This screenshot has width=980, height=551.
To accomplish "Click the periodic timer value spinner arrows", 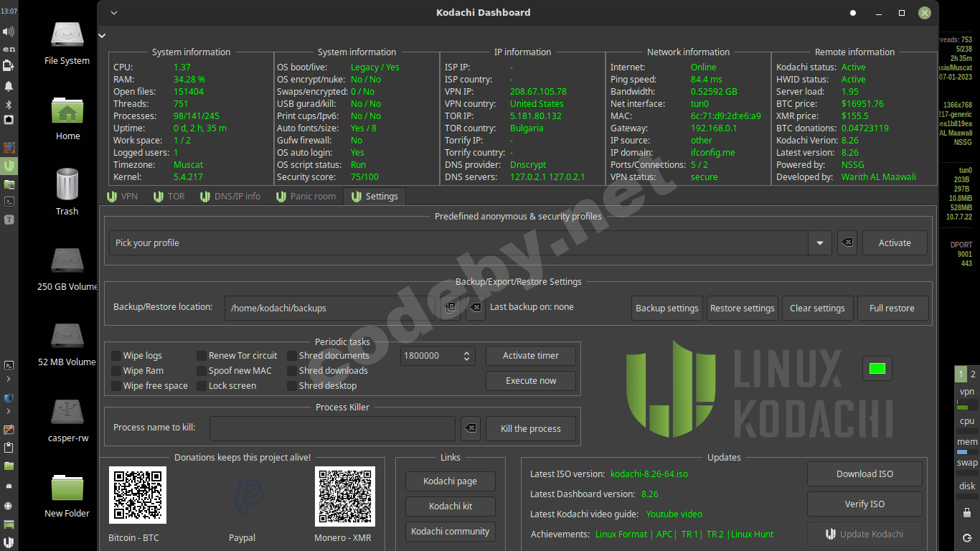I will tap(467, 355).
